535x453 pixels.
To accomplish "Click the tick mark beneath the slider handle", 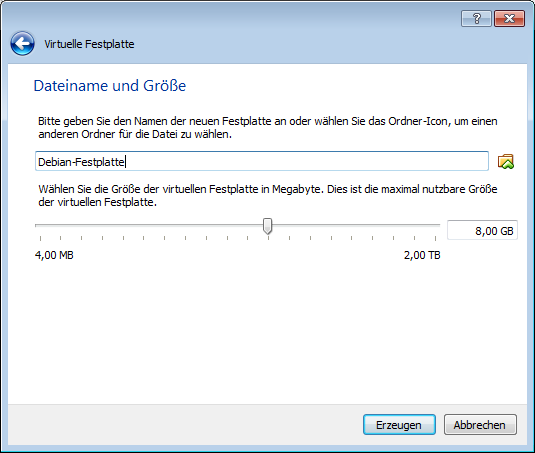I will tap(269, 238).
